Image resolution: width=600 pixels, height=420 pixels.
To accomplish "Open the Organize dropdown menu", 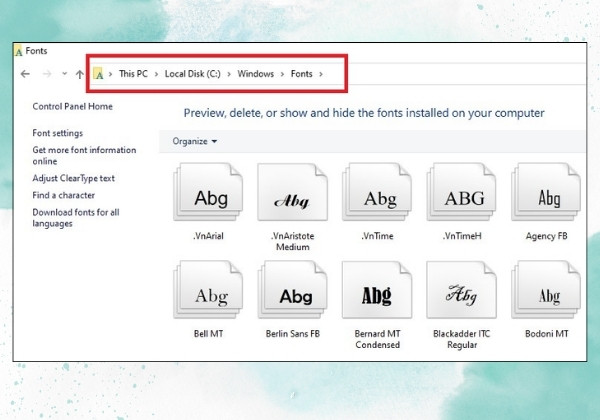I will pyautogui.click(x=194, y=141).
